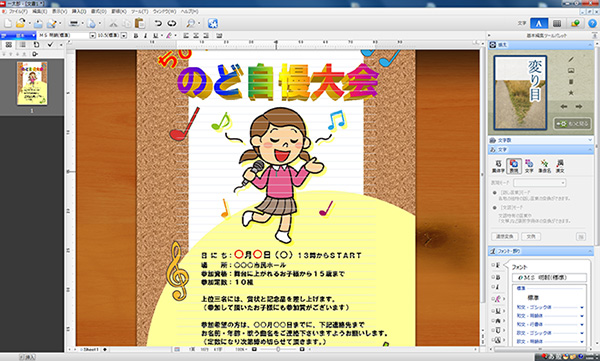Click the star icon beside the 変り目 preview
The width and height of the screenshot is (600, 361).
(571, 93)
